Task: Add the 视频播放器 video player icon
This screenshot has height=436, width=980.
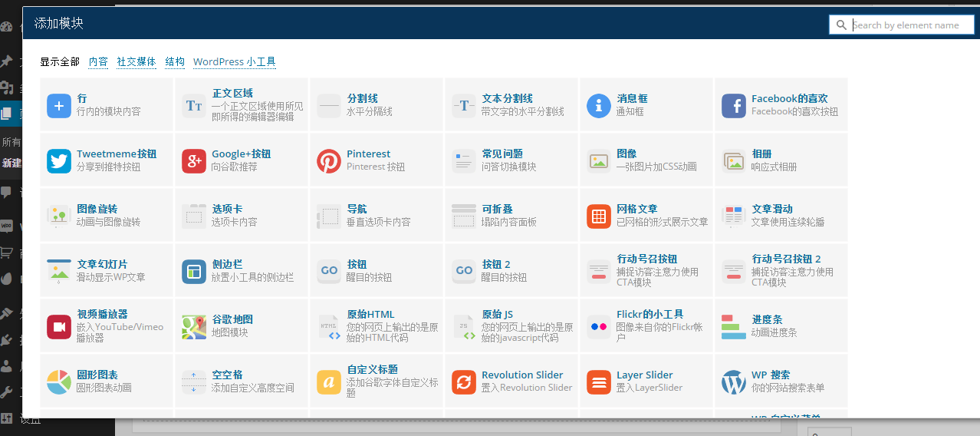Action: (59, 327)
